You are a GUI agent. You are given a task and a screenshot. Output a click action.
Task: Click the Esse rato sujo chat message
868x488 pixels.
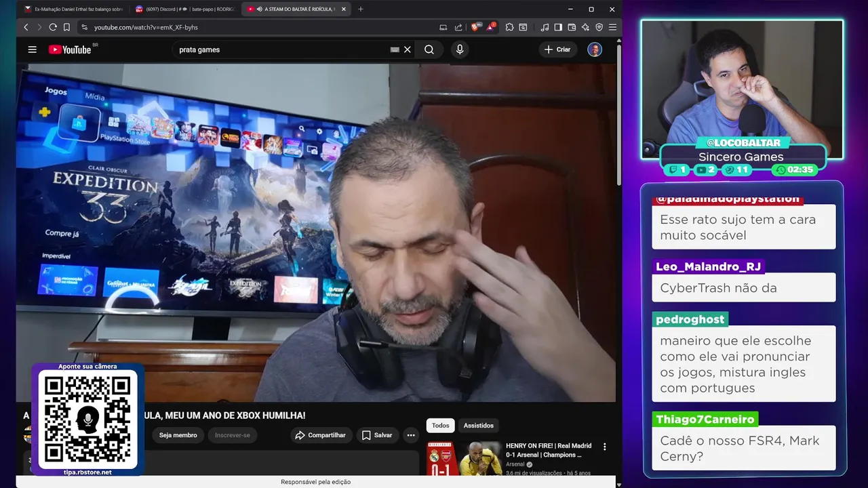pos(744,227)
